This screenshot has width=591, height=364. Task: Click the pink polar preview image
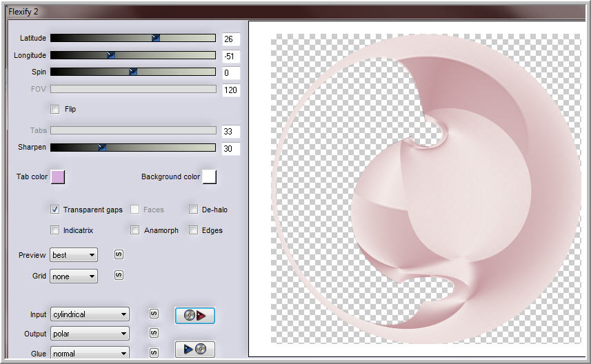(425, 188)
